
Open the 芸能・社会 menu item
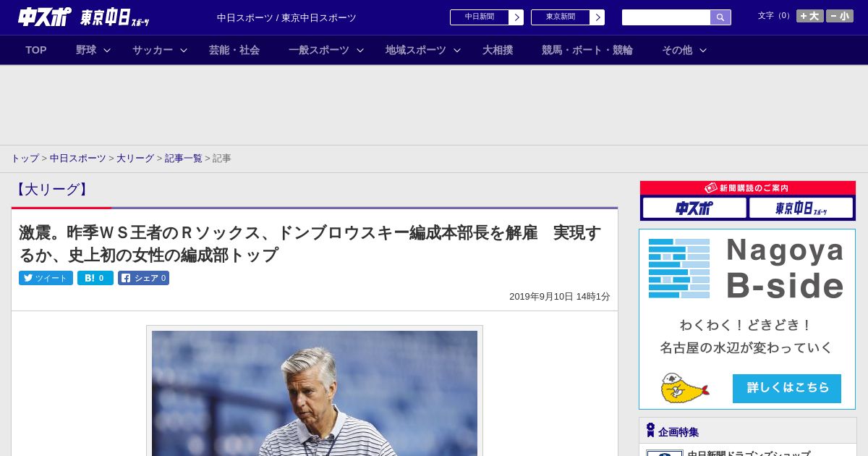tap(234, 50)
